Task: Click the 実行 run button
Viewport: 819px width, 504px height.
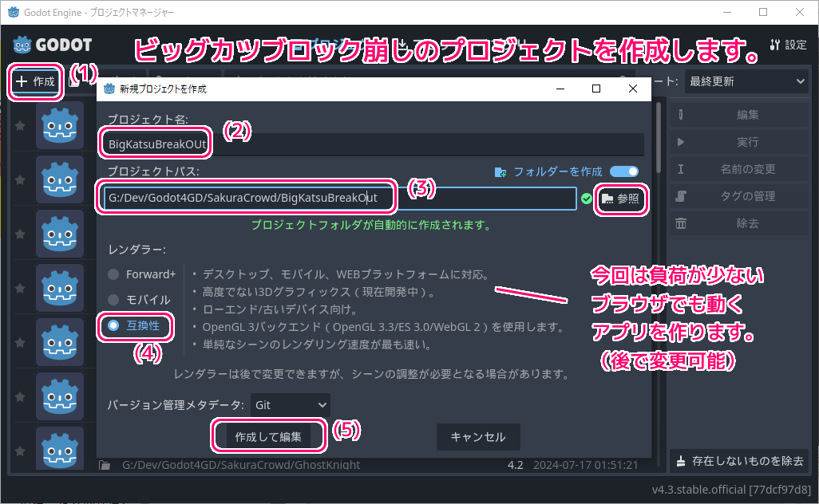Action: point(739,142)
